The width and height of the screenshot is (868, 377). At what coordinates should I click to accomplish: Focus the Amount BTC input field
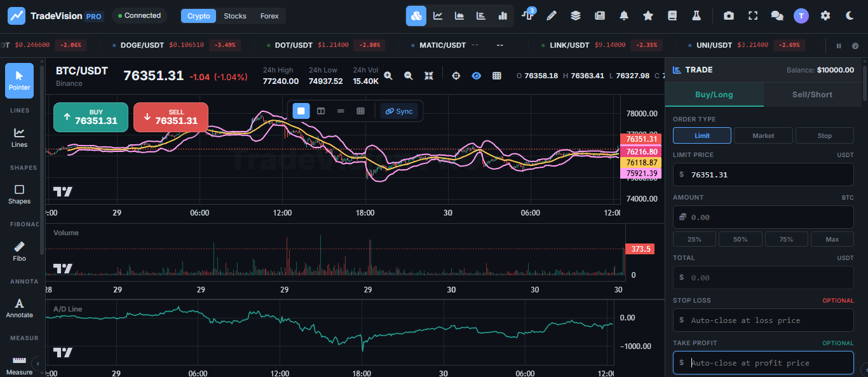click(763, 217)
